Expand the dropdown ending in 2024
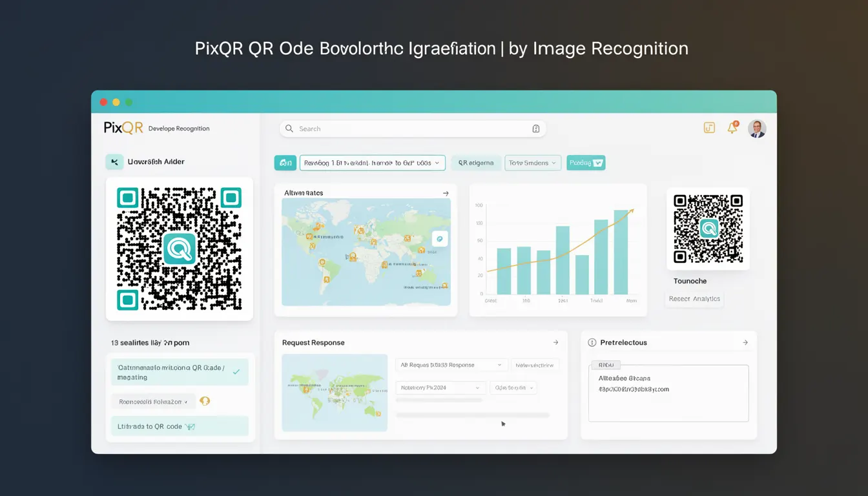 click(x=440, y=387)
